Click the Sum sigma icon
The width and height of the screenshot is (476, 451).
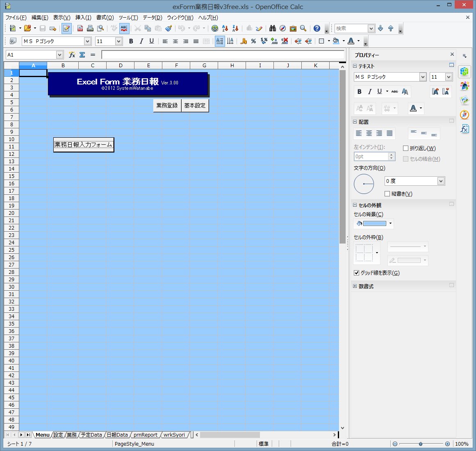82,55
